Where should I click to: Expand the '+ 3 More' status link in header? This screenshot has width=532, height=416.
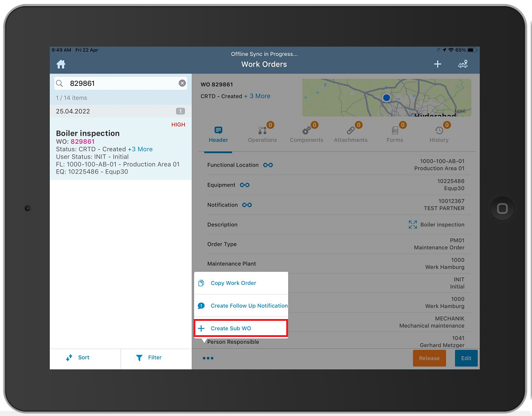(x=257, y=96)
